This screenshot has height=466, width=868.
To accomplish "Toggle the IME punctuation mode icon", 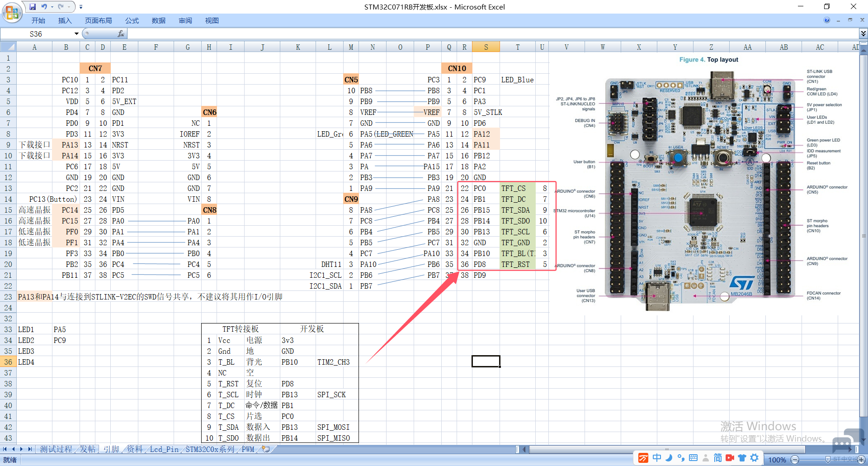I will point(681,458).
